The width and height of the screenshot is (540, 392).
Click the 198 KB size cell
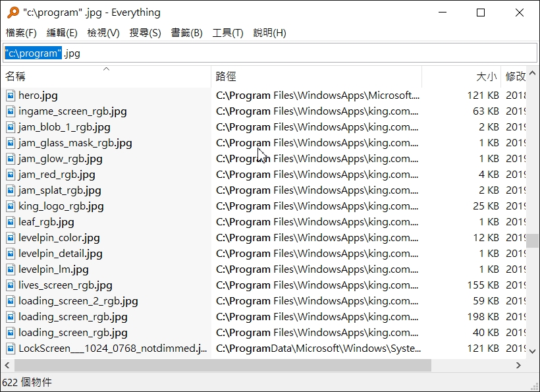point(483,318)
